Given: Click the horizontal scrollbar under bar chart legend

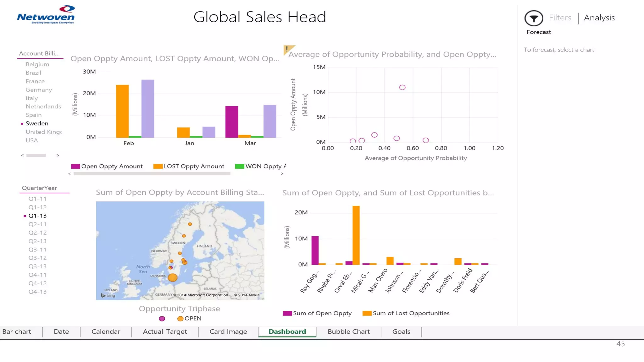Looking at the screenshot, I should (x=152, y=174).
